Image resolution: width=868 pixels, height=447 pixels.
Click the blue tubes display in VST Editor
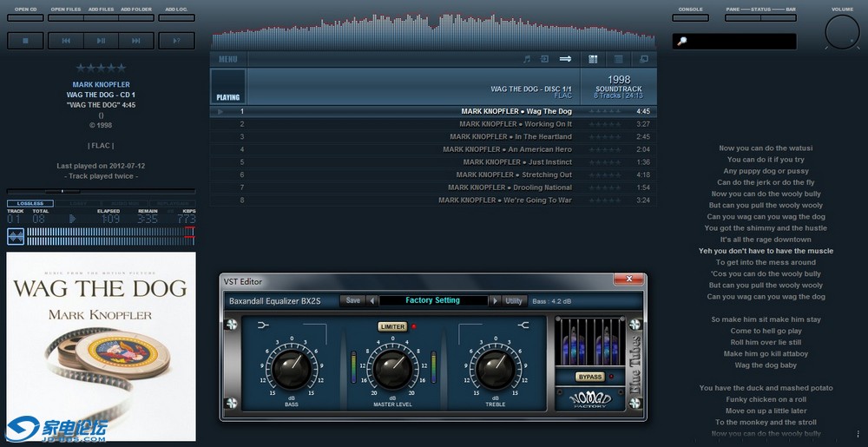tap(590, 341)
